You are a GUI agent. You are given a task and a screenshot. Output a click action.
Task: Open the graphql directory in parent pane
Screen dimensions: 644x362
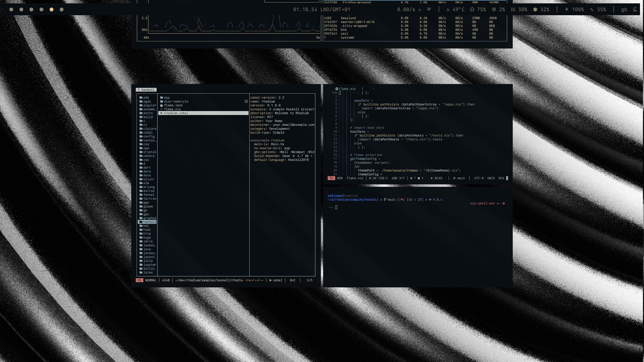150,218
